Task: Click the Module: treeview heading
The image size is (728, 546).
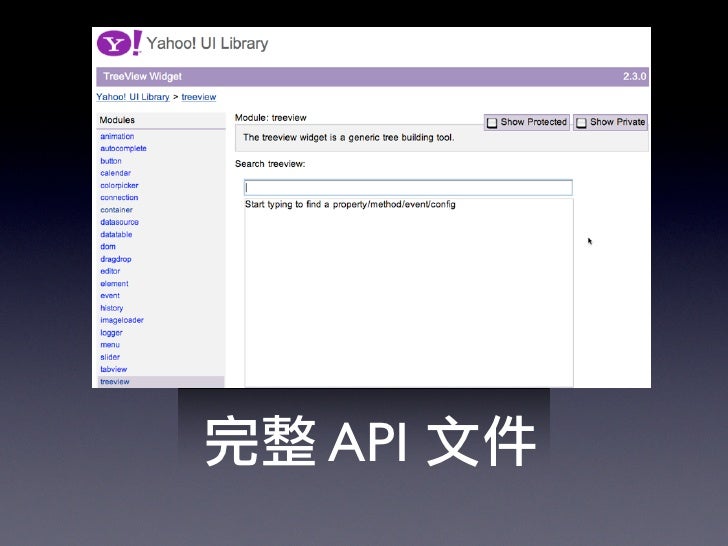Action: [x=271, y=118]
